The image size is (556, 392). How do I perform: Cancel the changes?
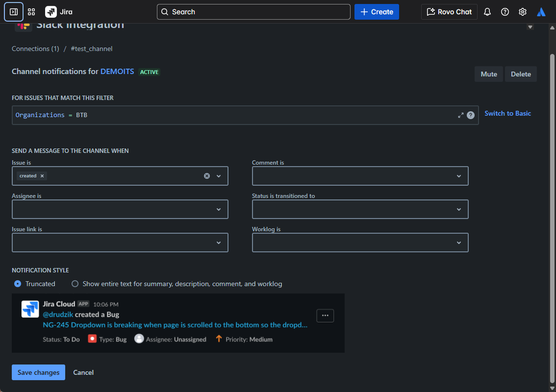tap(83, 372)
